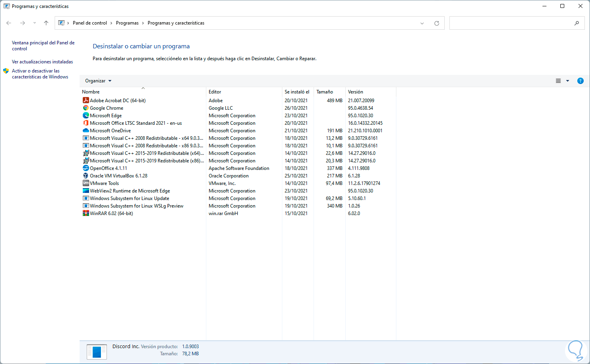The height and width of the screenshot is (364, 590).
Task: Click the Oracle Corporation editor cell
Action: 228,176
